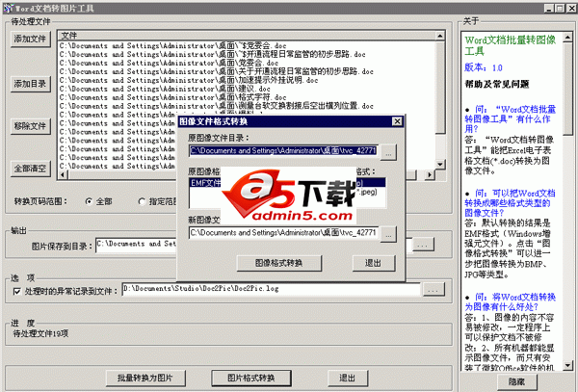The image size is (578, 392).
Task: Click the 隐藏 button under help panel
Action: (x=516, y=382)
